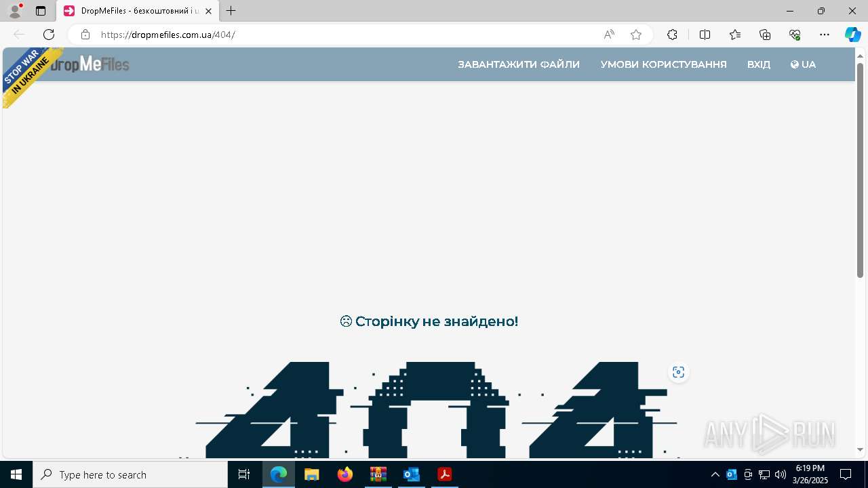This screenshot has height=488, width=868.
Task: Open a new browser tab
Action: (x=231, y=11)
